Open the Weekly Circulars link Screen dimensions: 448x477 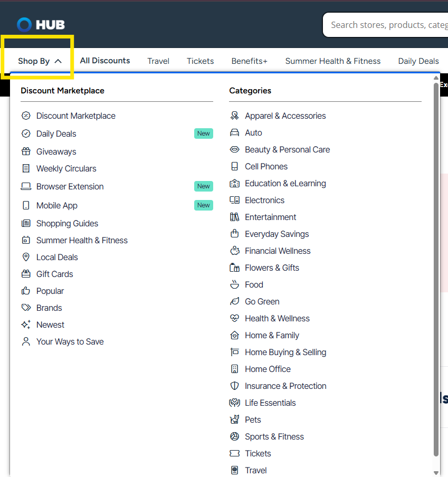tap(66, 168)
